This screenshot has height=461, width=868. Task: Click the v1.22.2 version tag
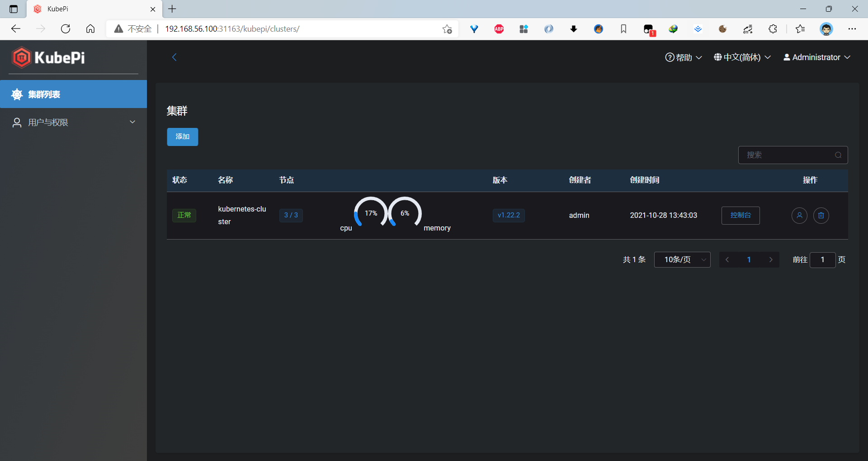click(509, 215)
